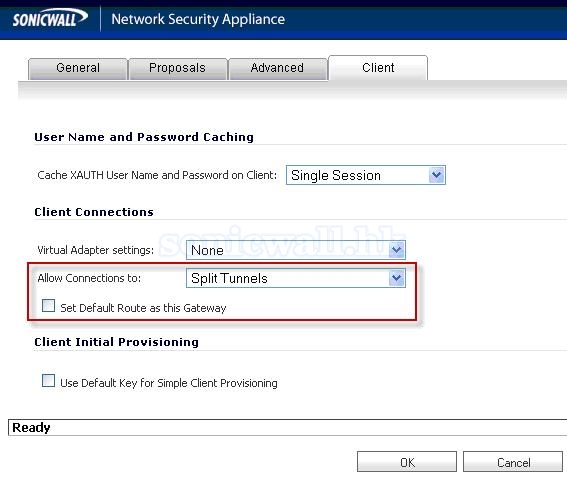Click the OK button
The image size is (567, 481).
(407, 462)
